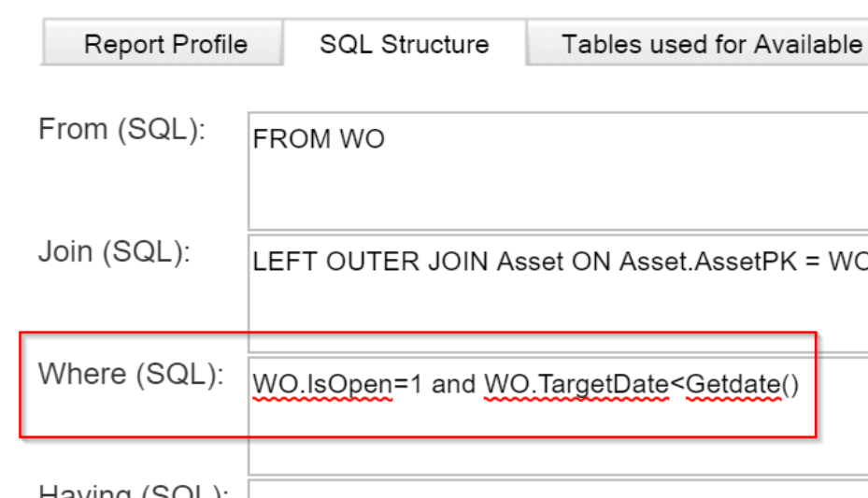The height and width of the screenshot is (498, 868).
Task: Focus the Where (SQL) text box
Action: click(558, 416)
